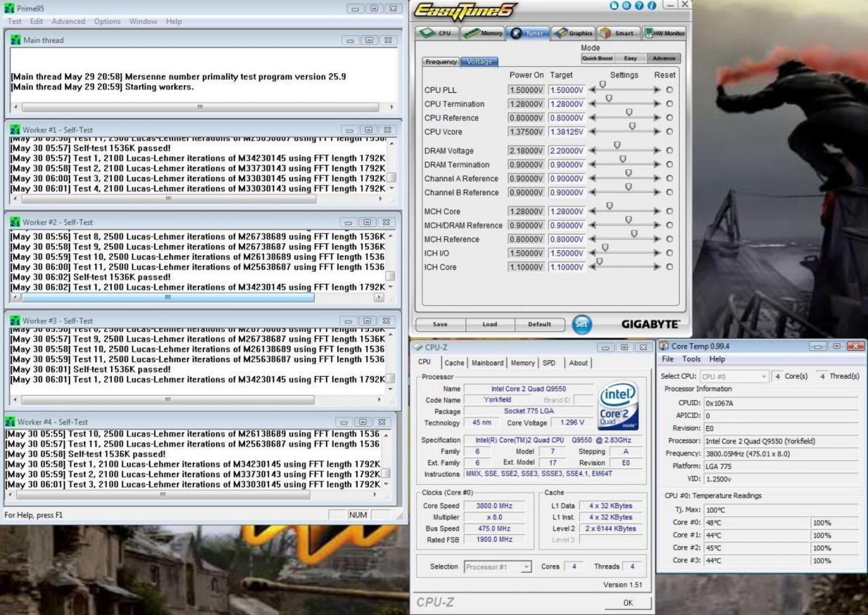
Task: Select the Voltage sub-tab
Action: click(x=479, y=62)
